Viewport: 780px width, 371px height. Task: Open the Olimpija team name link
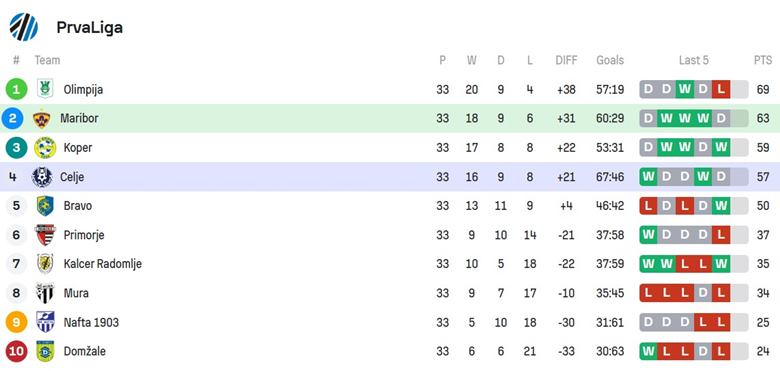coord(83,90)
